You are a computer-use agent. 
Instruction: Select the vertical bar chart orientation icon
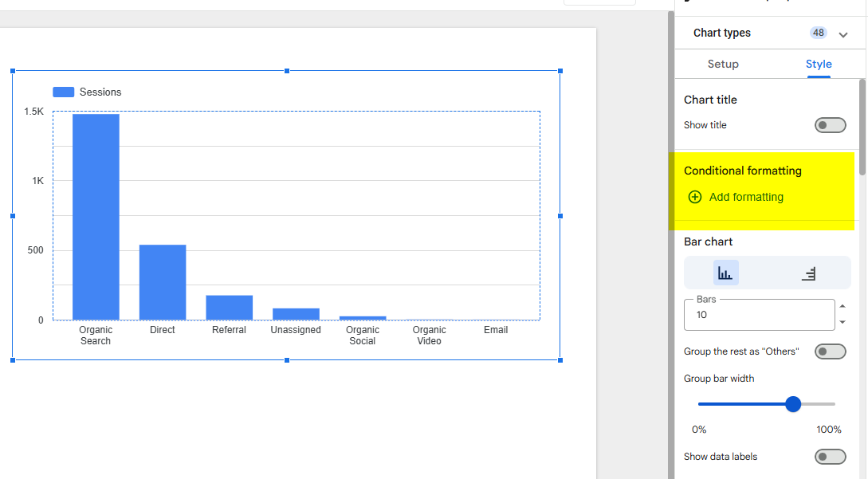pyautogui.click(x=725, y=272)
